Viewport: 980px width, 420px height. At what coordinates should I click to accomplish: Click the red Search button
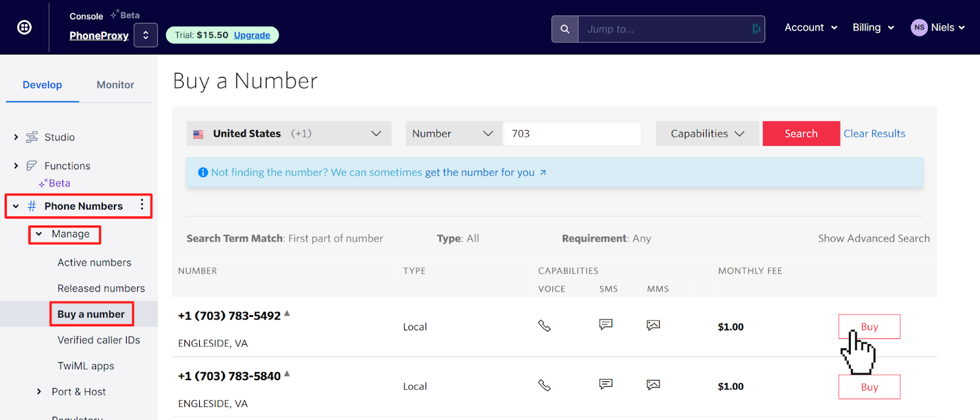coord(801,134)
